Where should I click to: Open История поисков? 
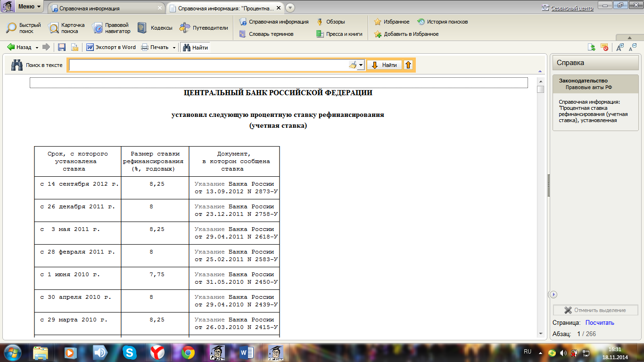click(443, 22)
